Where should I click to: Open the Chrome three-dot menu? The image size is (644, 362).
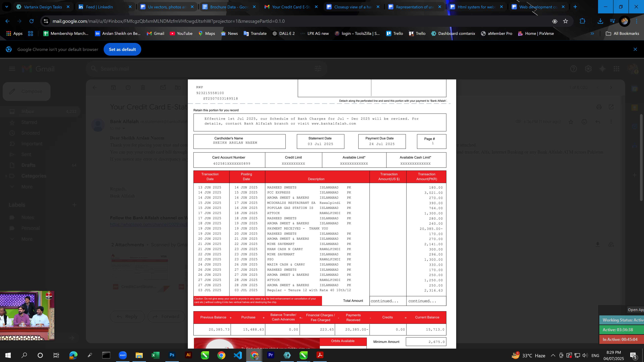pos(636,21)
